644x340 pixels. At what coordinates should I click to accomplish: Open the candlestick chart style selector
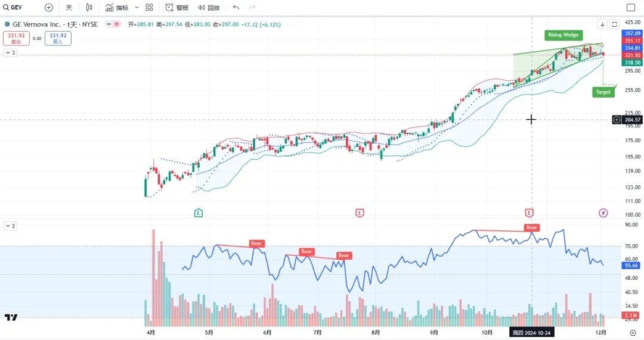(x=89, y=8)
